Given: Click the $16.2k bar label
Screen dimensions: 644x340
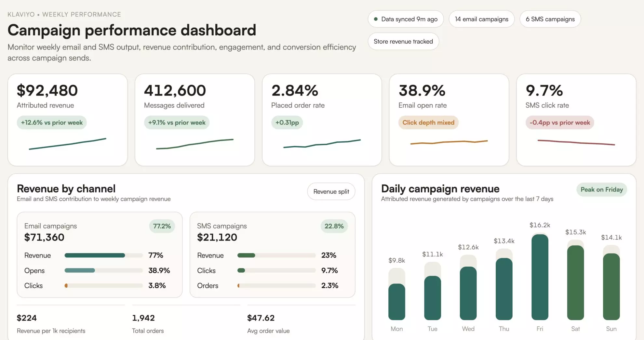Looking at the screenshot, I should (x=540, y=225).
